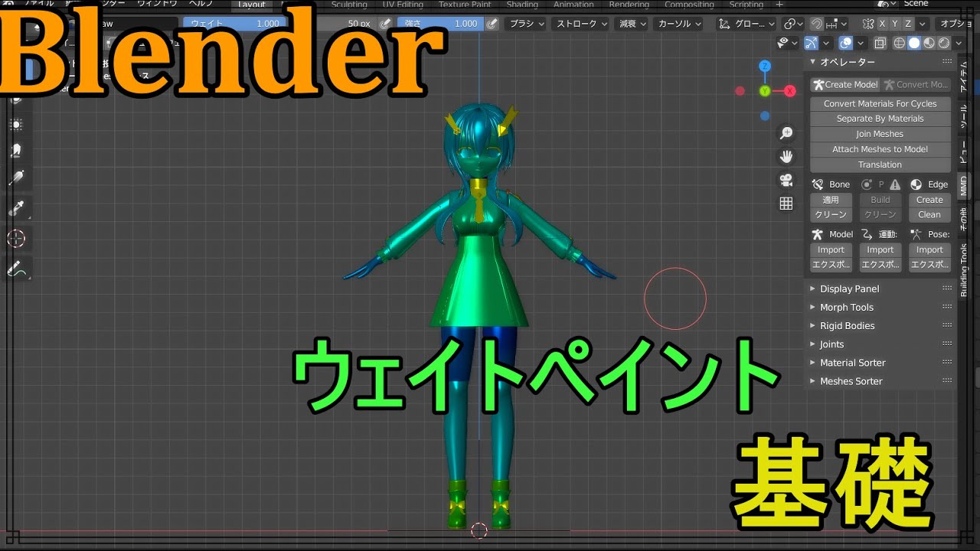The image size is (980, 551).
Task: Click the blue Z axis gizmo ball
Action: [764, 67]
